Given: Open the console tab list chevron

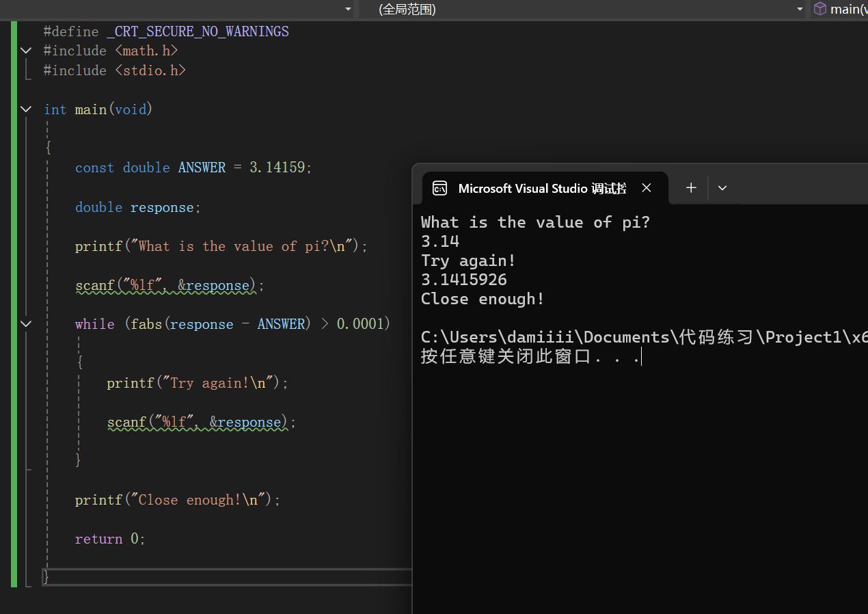Looking at the screenshot, I should pos(722,188).
